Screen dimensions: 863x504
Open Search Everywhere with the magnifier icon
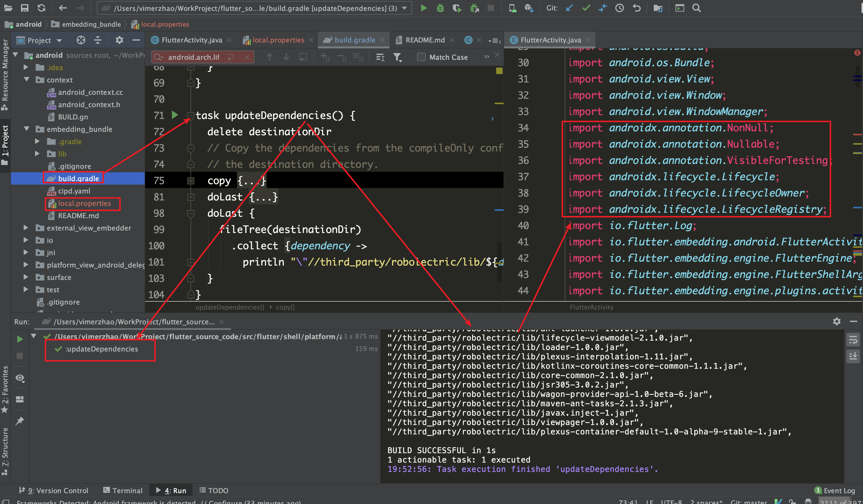(x=697, y=8)
